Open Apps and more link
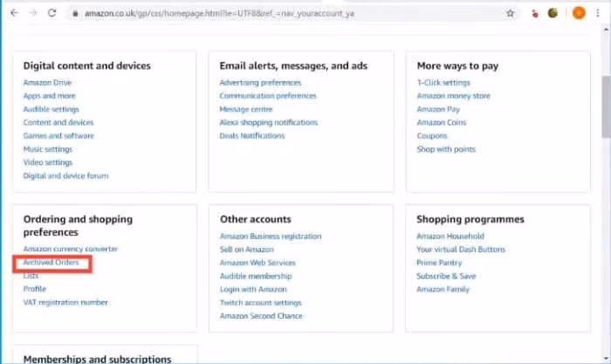 point(50,96)
